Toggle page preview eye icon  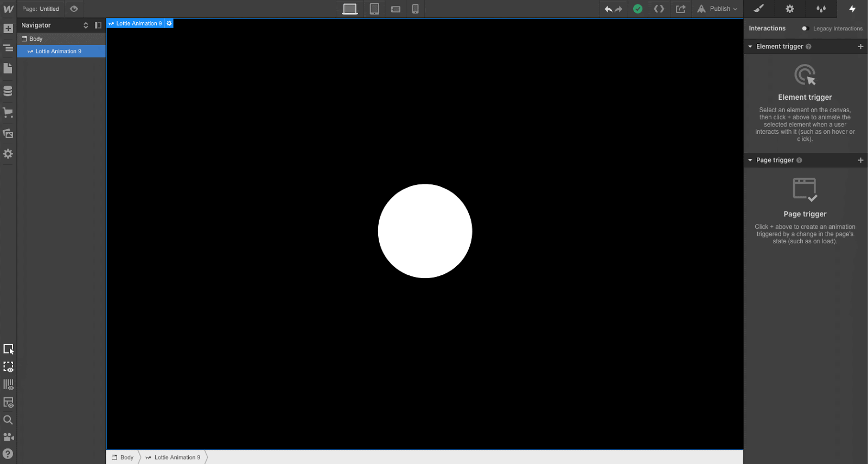tap(74, 9)
